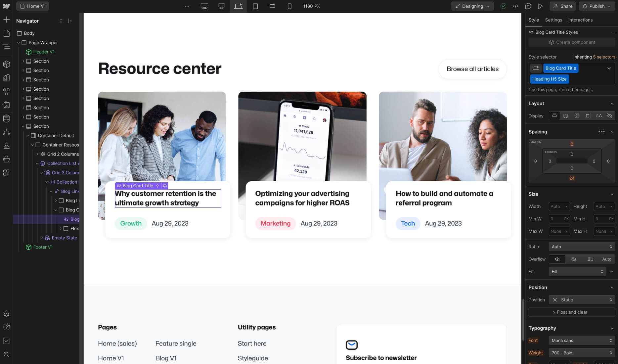The height and width of the screenshot is (364, 618).
Task: Open the Pages panel
Action: (7, 33)
